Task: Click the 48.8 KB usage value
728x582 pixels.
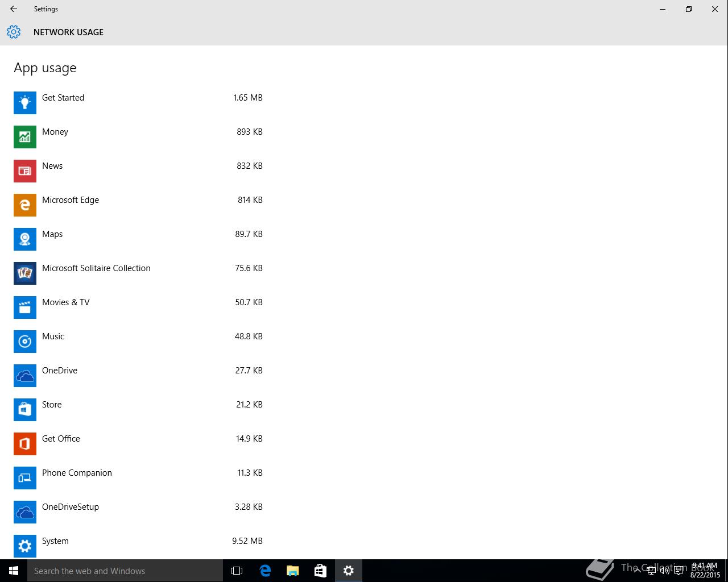Action: point(249,336)
